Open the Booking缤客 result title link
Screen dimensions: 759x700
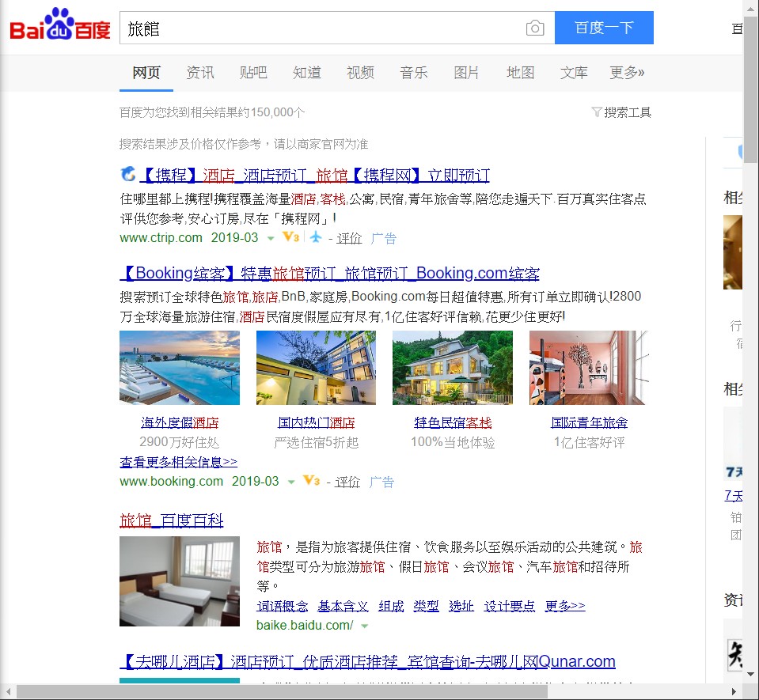click(x=330, y=274)
